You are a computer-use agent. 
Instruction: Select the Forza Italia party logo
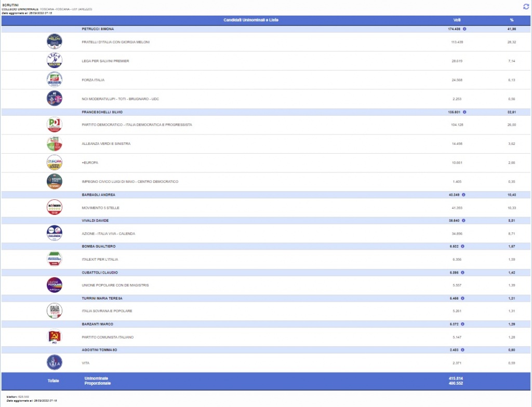pos(55,80)
